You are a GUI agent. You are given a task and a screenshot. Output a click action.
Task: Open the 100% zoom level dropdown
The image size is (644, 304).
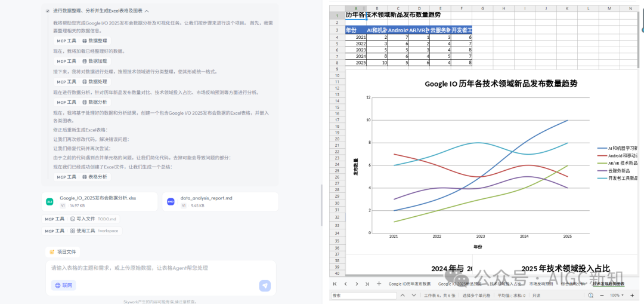click(x=617, y=296)
